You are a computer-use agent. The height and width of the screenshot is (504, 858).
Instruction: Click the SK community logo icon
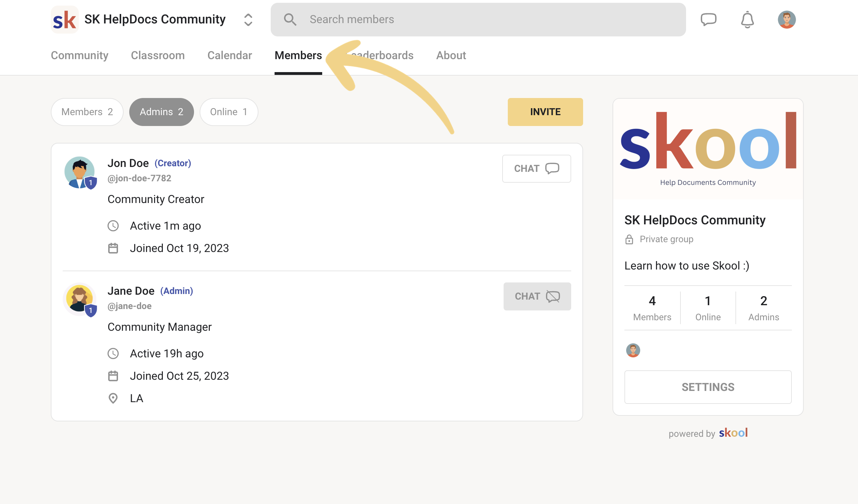click(x=64, y=20)
